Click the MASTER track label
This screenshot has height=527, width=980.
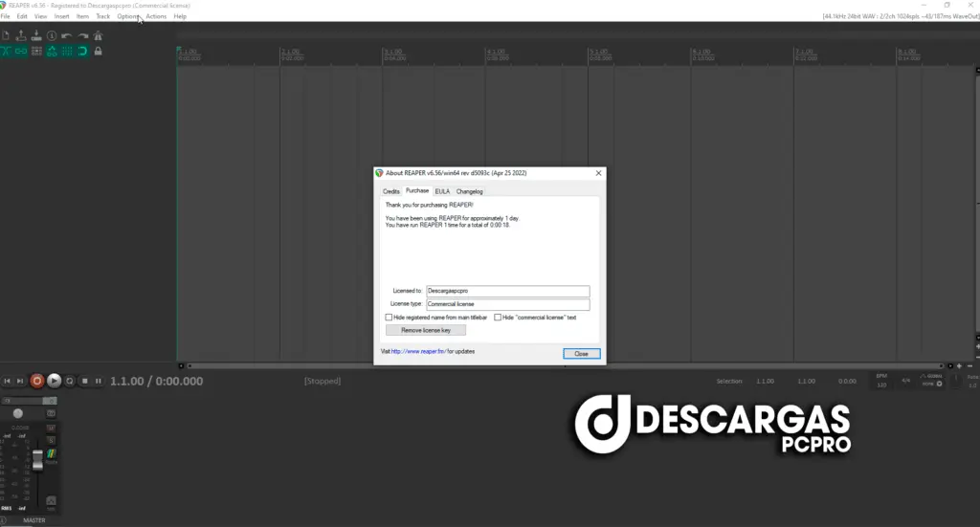tap(34, 520)
